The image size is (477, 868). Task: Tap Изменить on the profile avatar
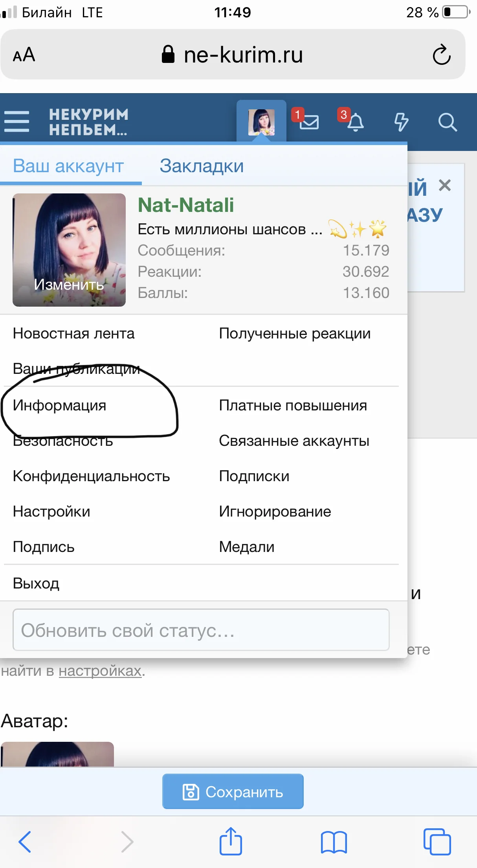click(69, 284)
